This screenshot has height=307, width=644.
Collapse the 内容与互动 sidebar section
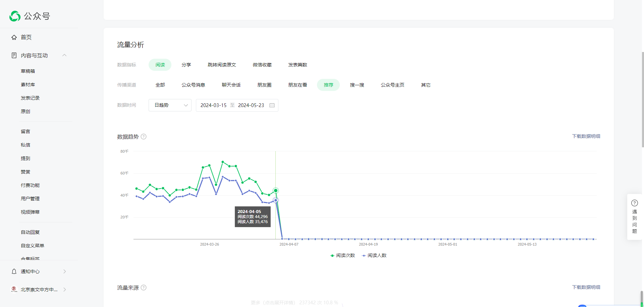click(64, 55)
